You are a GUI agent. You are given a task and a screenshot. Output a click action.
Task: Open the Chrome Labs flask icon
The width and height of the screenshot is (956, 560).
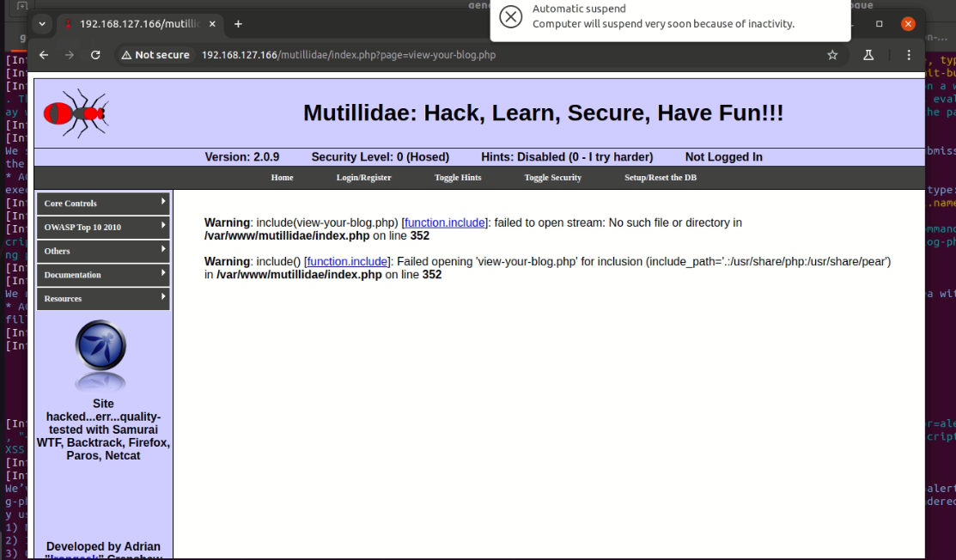pyautogui.click(x=868, y=55)
